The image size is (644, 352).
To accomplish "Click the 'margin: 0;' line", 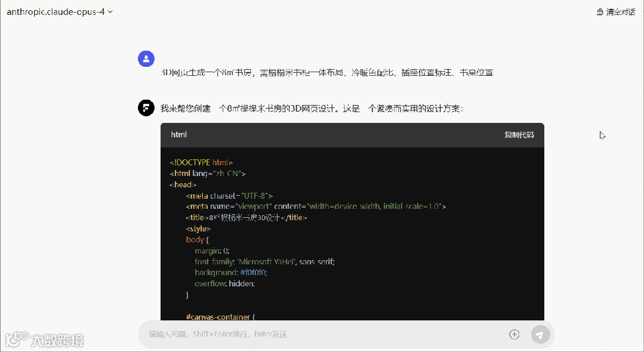I will coord(212,251).
